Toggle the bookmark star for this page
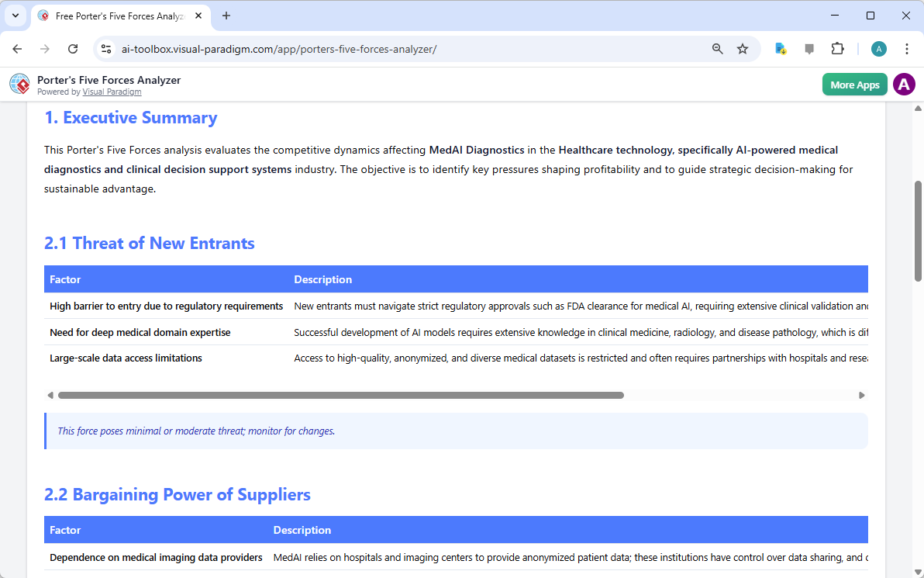The height and width of the screenshot is (578, 924). pyautogui.click(x=743, y=48)
